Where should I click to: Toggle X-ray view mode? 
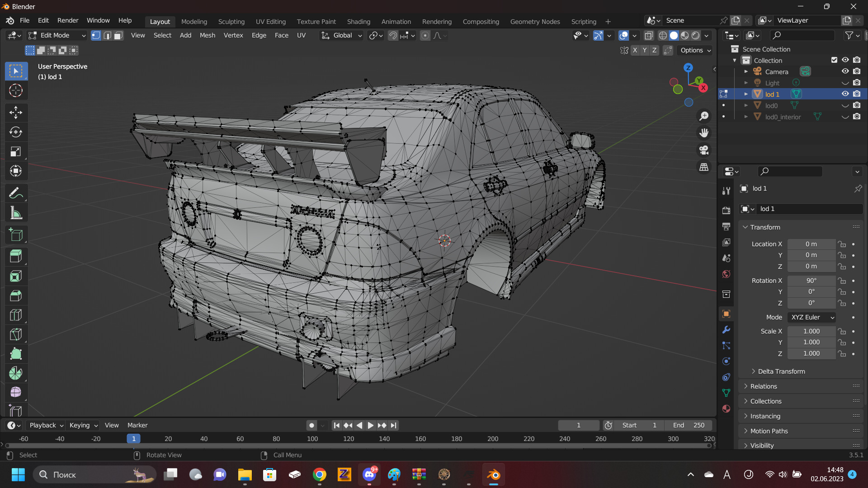(x=649, y=36)
